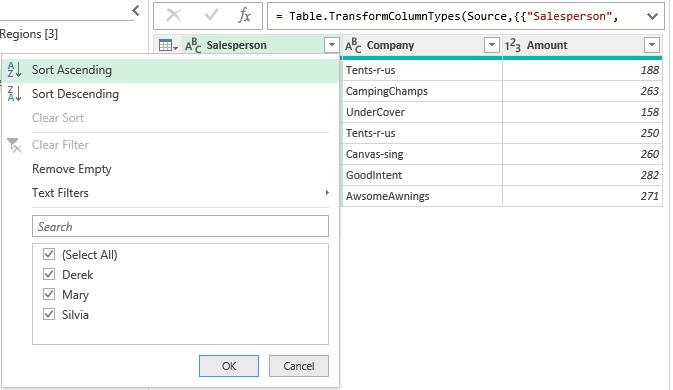Click the formula confirm checkmark icon
The image size is (673, 390).
211,15
